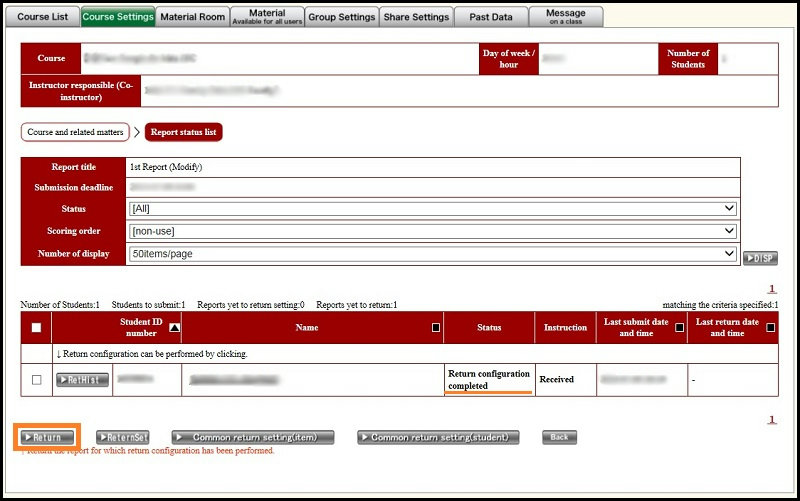
Task: Open the Group Settings tab
Action: pyautogui.click(x=341, y=16)
